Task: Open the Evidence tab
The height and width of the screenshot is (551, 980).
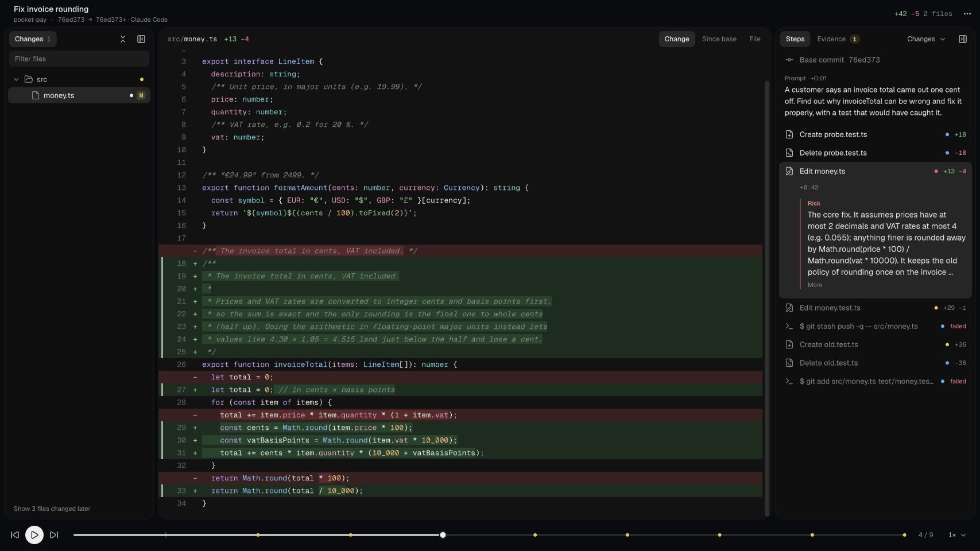Action: click(838, 39)
